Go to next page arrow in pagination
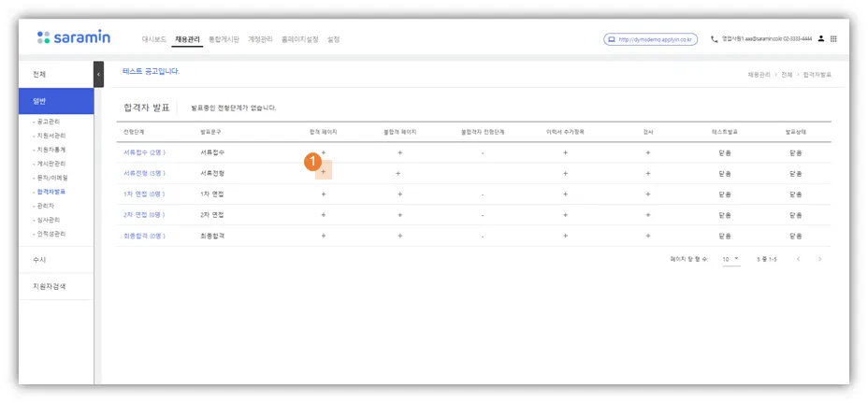The width and height of the screenshot is (868, 403). tap(820, 259)
